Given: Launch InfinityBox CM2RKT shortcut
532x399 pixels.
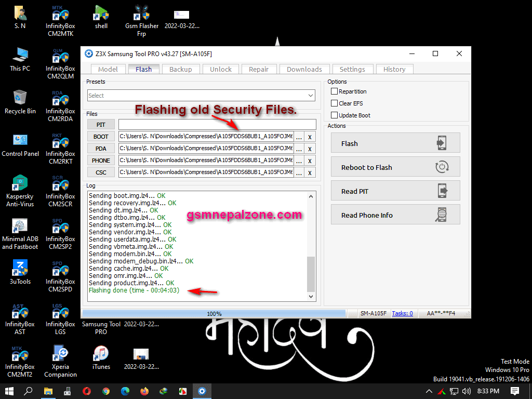Looking at the screenshot, I should 60,149.
